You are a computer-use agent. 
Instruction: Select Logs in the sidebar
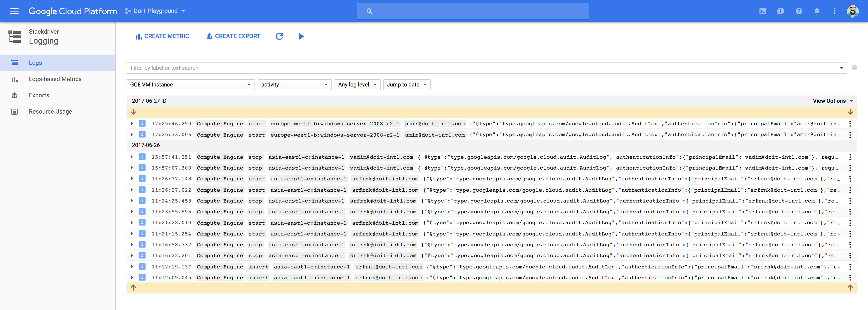click(58, 63)
